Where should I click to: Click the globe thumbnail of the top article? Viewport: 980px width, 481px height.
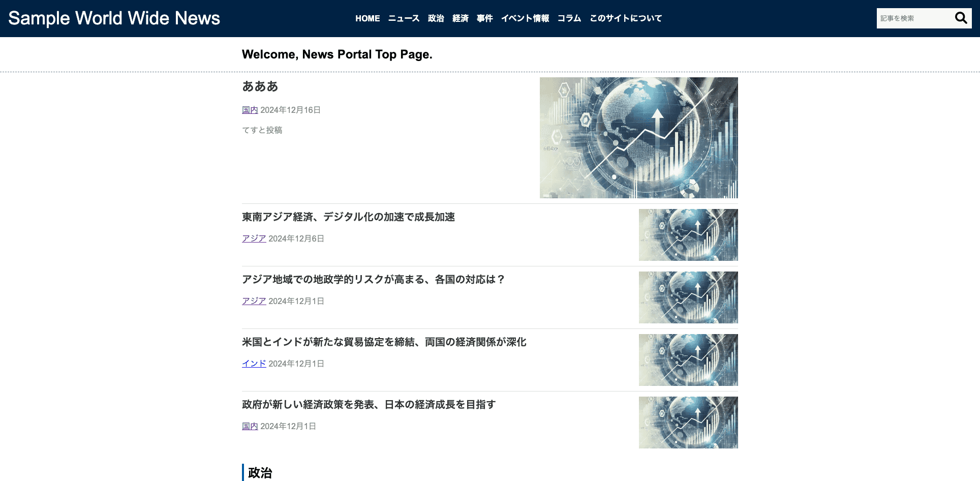(x=638, y=137)
